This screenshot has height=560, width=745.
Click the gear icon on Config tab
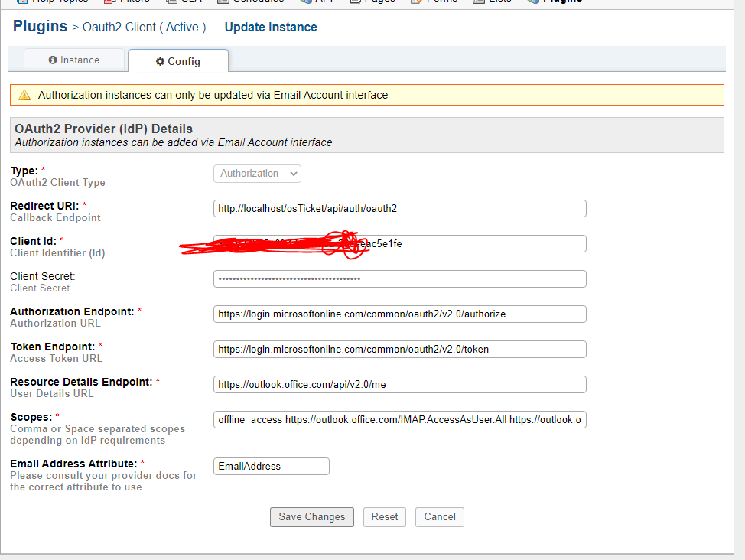point(160,61)
